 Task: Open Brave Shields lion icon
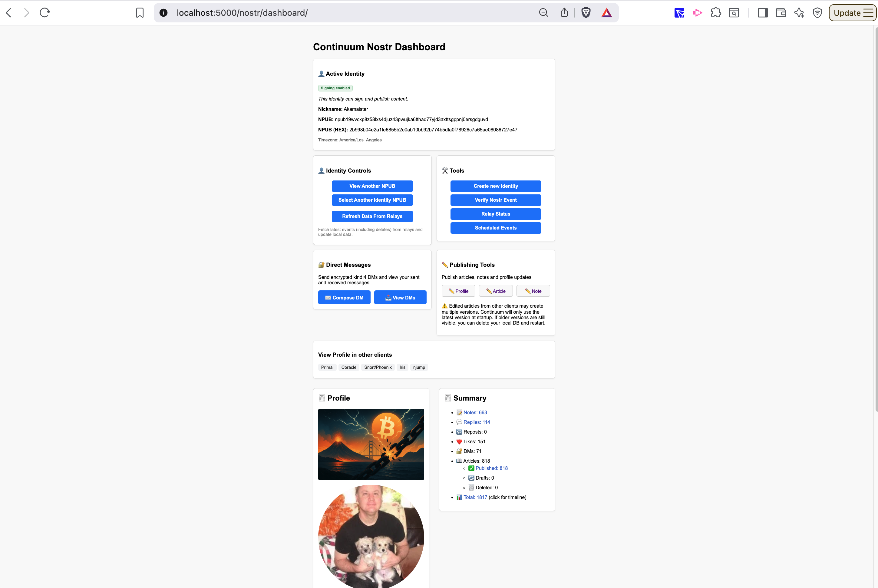coord(586,13)
